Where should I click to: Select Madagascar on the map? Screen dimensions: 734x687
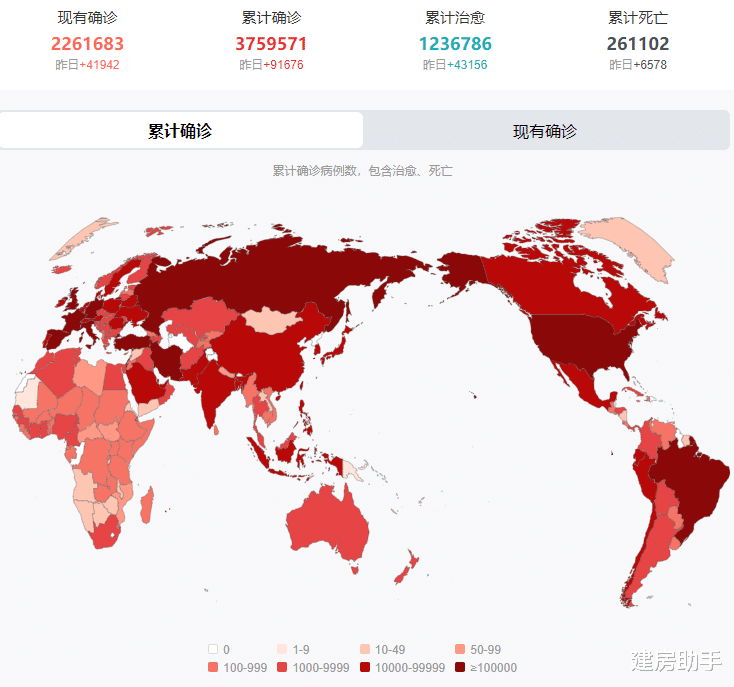pos(147,505)
